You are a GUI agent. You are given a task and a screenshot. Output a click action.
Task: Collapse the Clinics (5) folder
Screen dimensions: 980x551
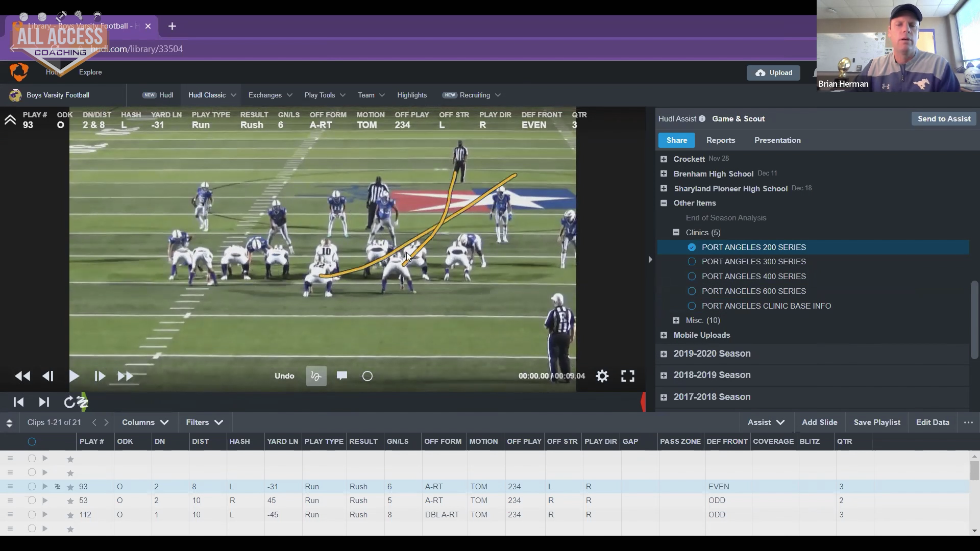(676, 233)
